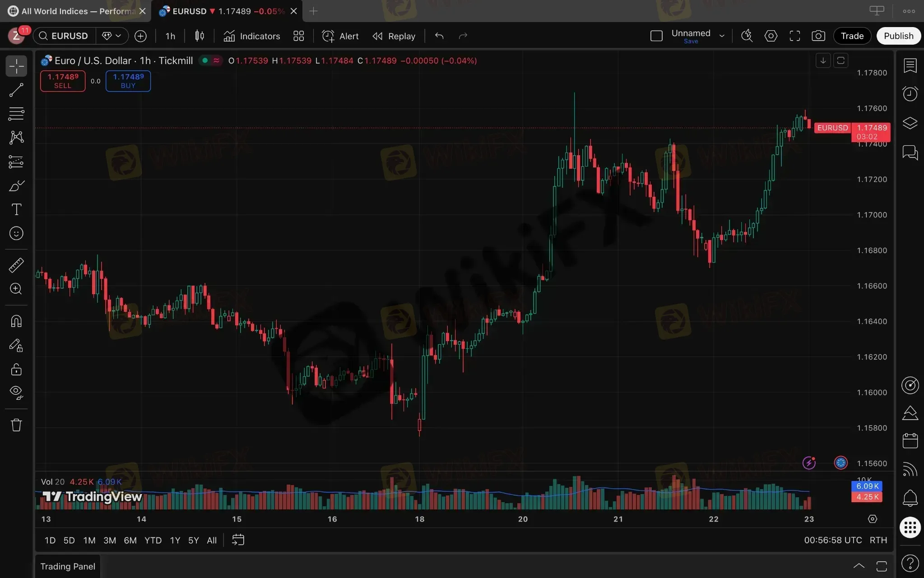Expand the Unnamed layout dropdown arrow
Screen dimensions: 924x578
(722, 36)
